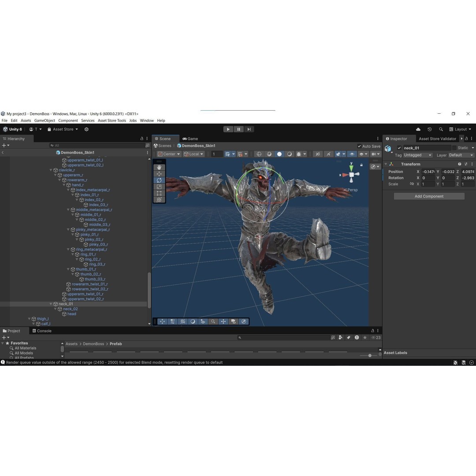Collapse the Transform component foldout
The image size is (476, 476).
(x=386, y=164)
